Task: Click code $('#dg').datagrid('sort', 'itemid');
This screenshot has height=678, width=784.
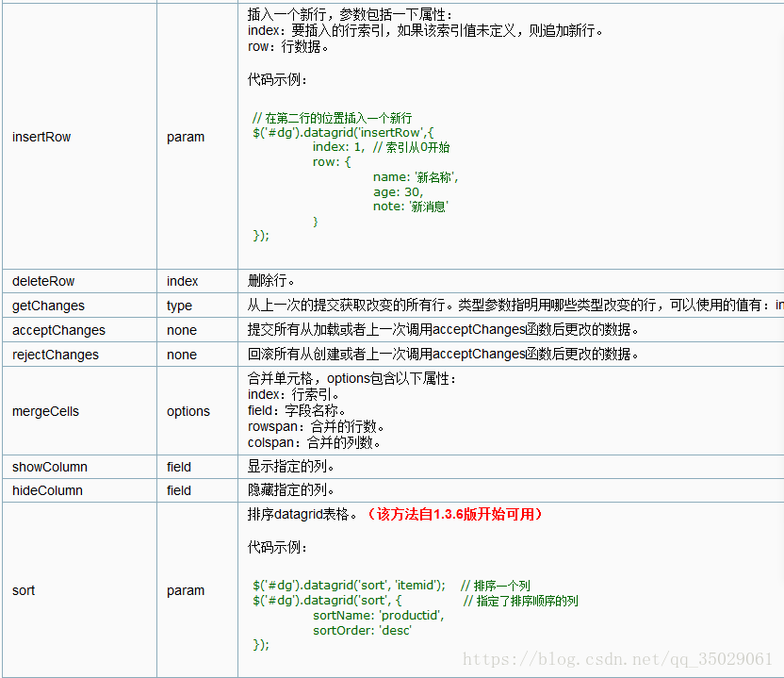Action: pyautogui.click(x=349, y=586)
